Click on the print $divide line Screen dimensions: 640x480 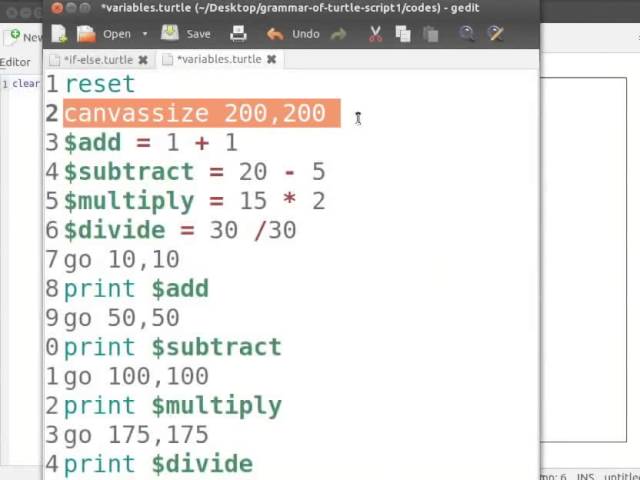158,464
